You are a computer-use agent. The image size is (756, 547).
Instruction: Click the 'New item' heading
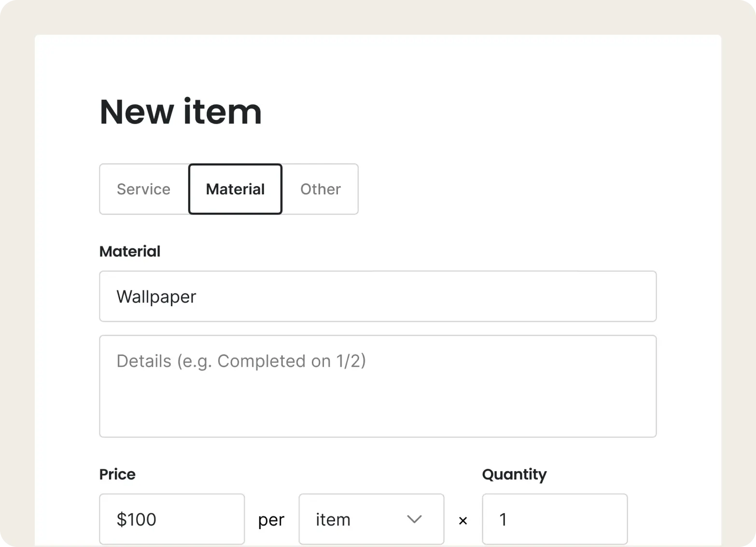pyautogui.click(x=181, y=112)
